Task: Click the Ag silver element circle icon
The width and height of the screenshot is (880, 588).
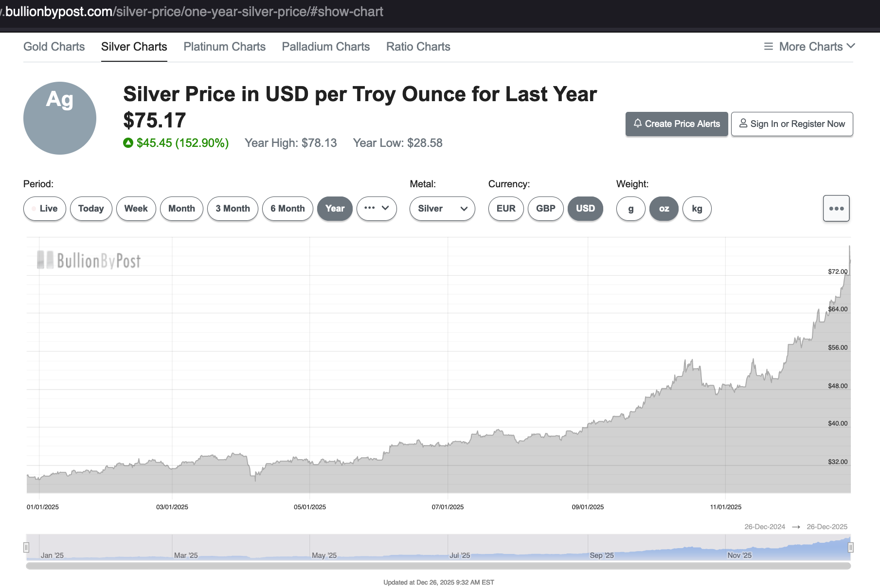Action: coord(60,118)
